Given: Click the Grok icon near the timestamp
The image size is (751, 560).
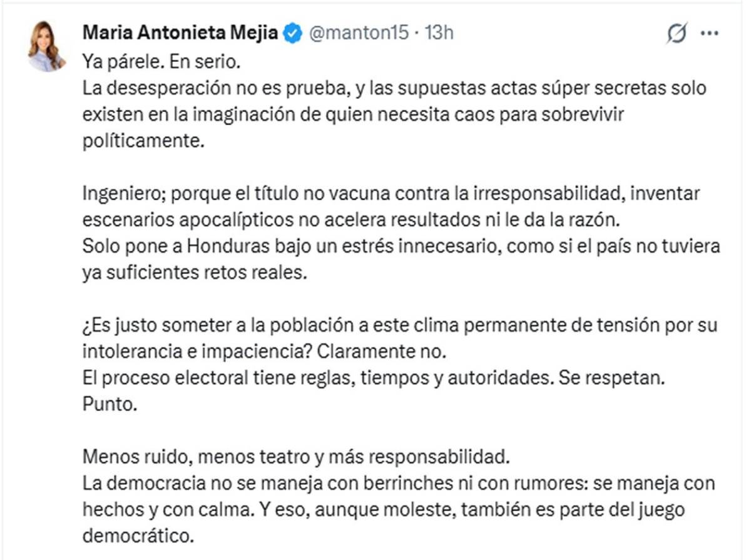Looking at the screenshot, I should point(677,33).
